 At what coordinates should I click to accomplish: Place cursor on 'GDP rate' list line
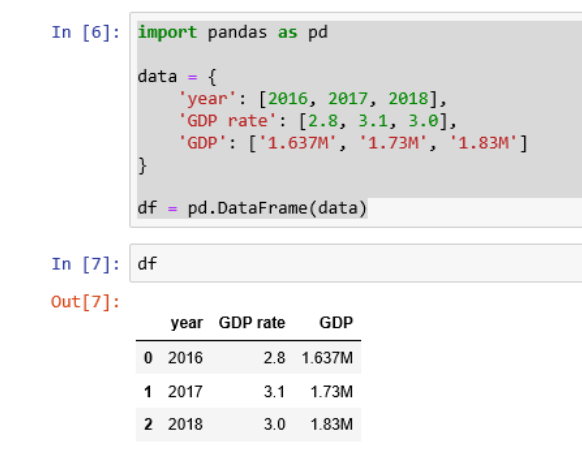tap(317, 121)
